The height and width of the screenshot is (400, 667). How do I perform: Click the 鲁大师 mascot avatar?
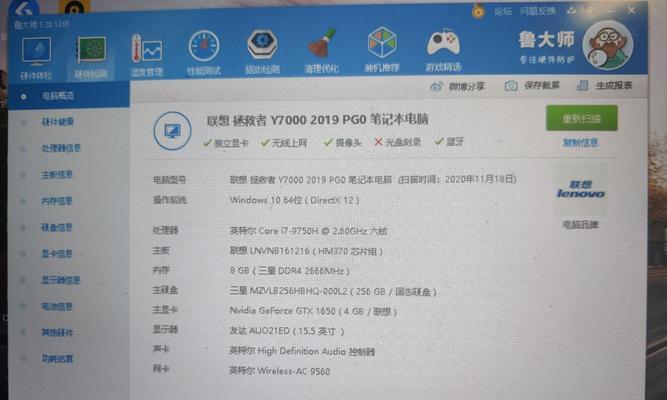[x=608, y=45]
